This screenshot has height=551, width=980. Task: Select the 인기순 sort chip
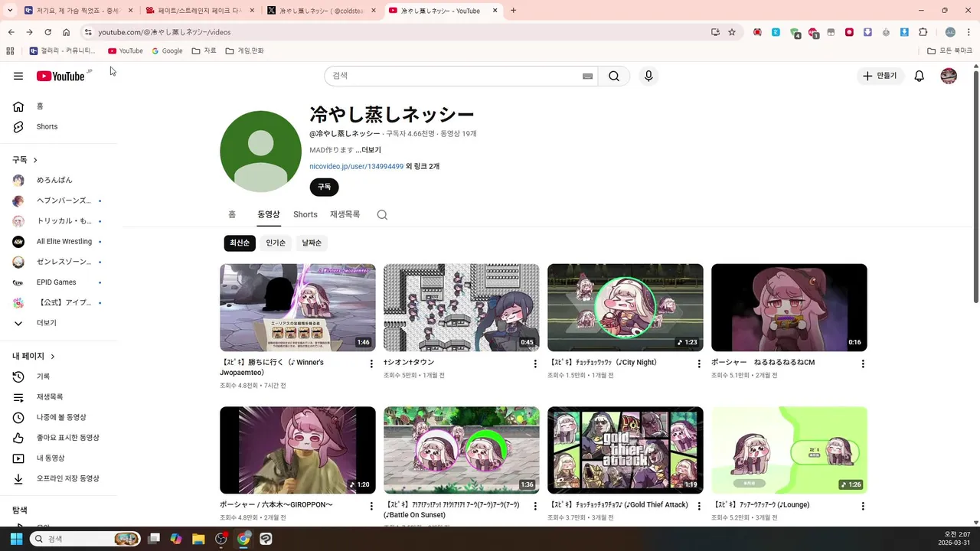point(276,243)
